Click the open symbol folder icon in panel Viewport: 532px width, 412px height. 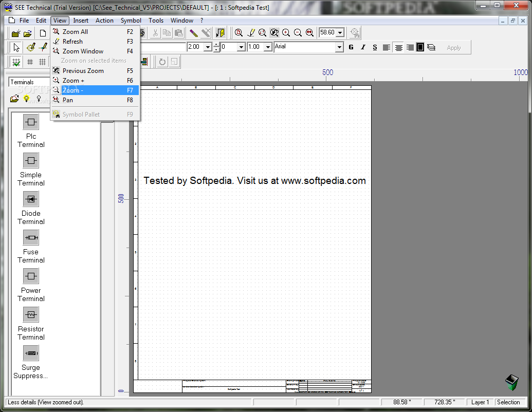[14, 99]
